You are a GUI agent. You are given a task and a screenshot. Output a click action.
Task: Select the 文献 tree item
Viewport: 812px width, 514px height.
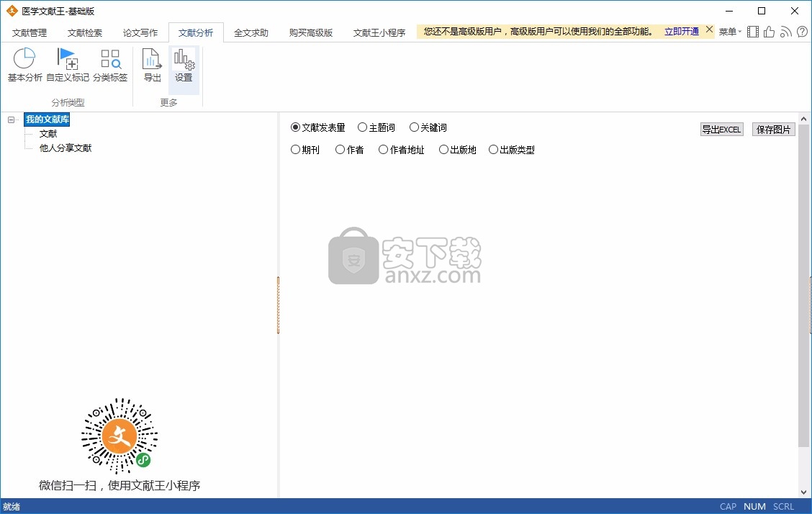tap(48, 134)
